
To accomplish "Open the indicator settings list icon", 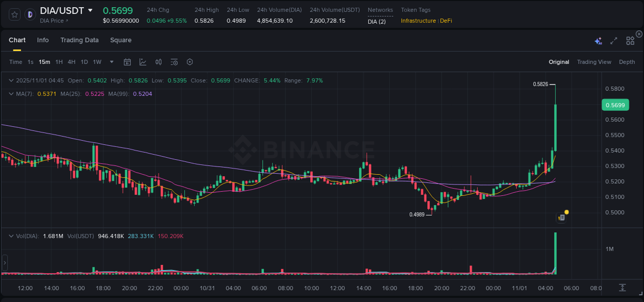I will pyautogui.click(x=174, y=62).
